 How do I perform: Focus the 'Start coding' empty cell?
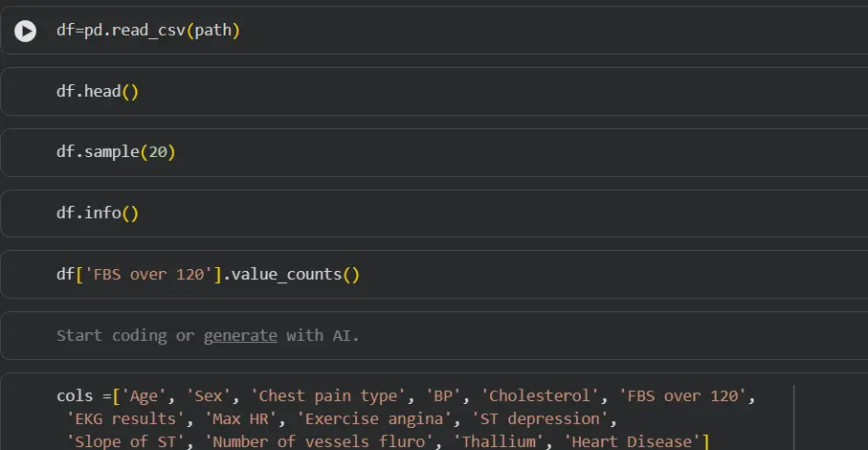[x=434, y=335]
